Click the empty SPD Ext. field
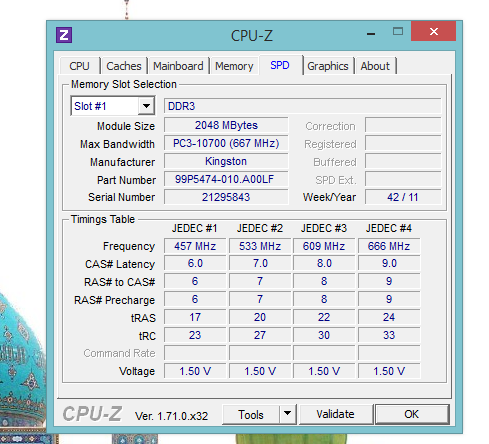The width and height of the screenshot is (489, 444). tap(403, 179)
